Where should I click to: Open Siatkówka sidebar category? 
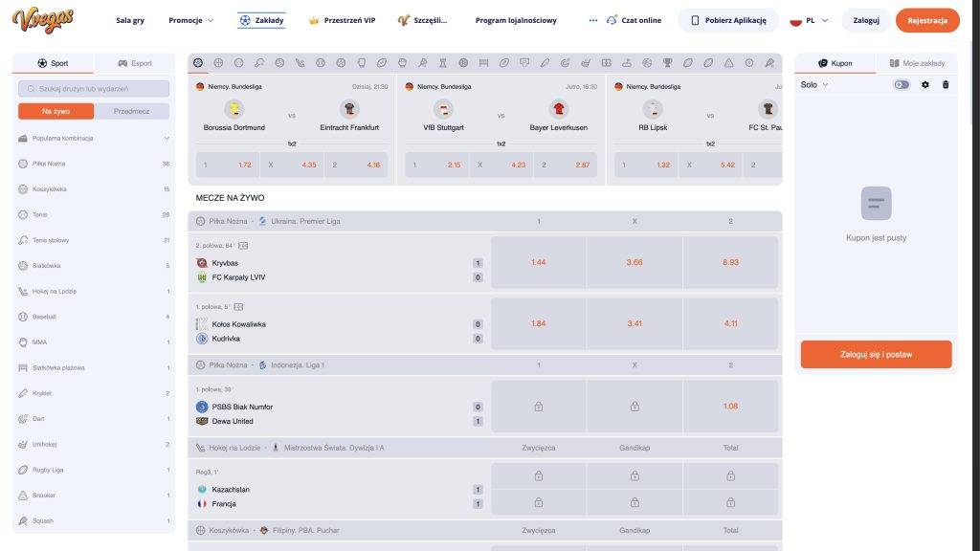tap(94, 266)
